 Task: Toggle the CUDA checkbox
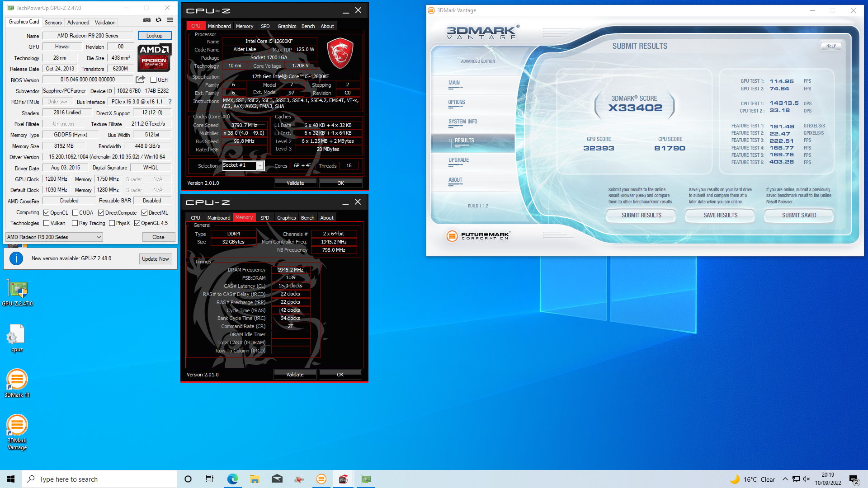pos(75,213)
